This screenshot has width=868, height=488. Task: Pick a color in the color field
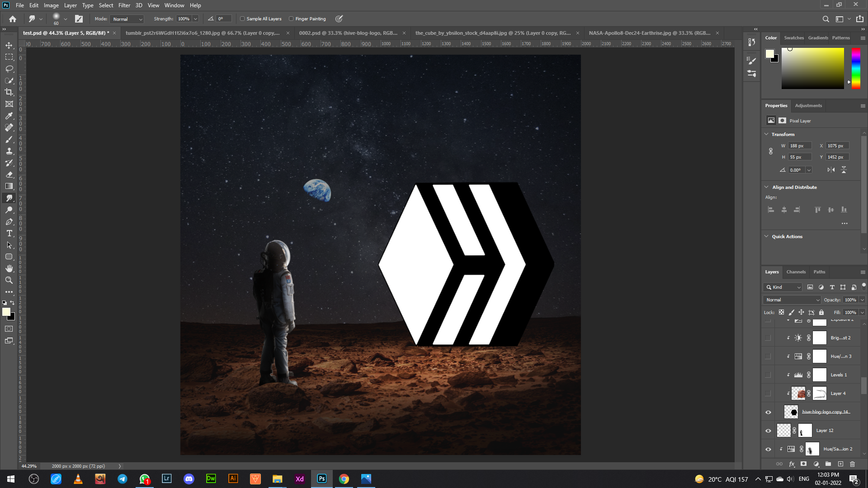pyautogui.click(x=812, y=68)
